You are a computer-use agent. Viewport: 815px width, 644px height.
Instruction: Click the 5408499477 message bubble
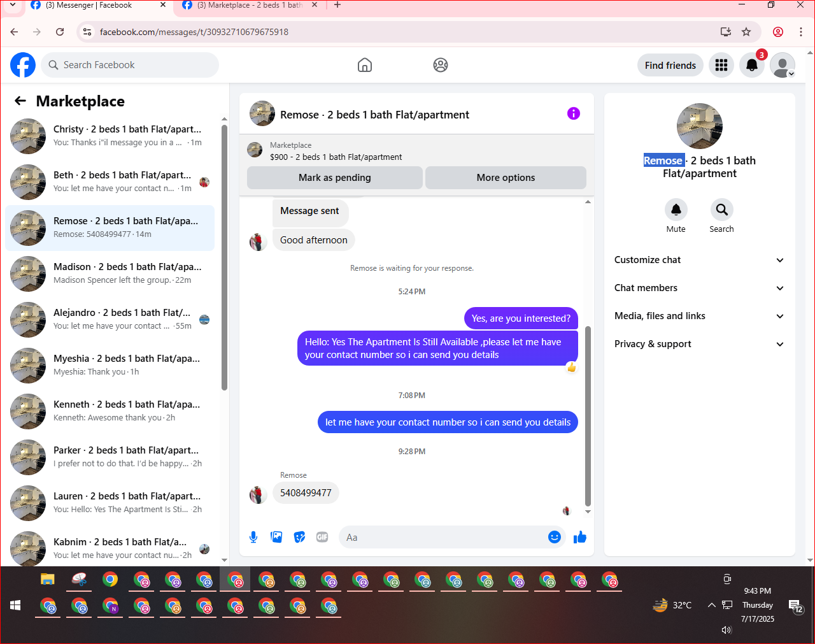[306, 493]
